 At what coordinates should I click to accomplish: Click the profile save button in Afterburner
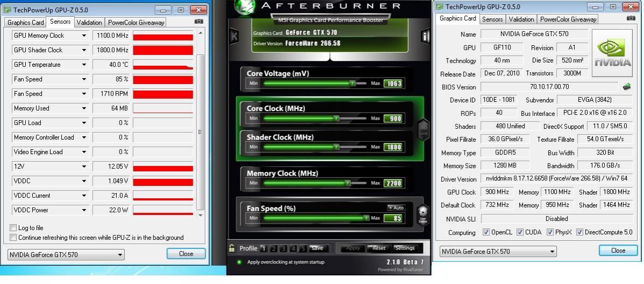click(317, 248)
